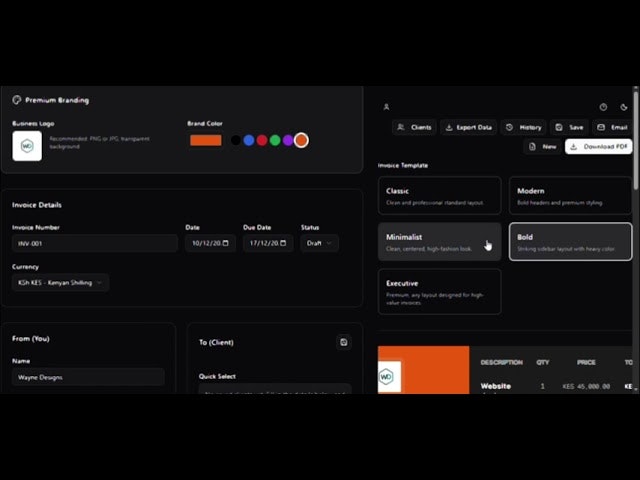Open the Date field calendar icon

[x=225, y=243]
